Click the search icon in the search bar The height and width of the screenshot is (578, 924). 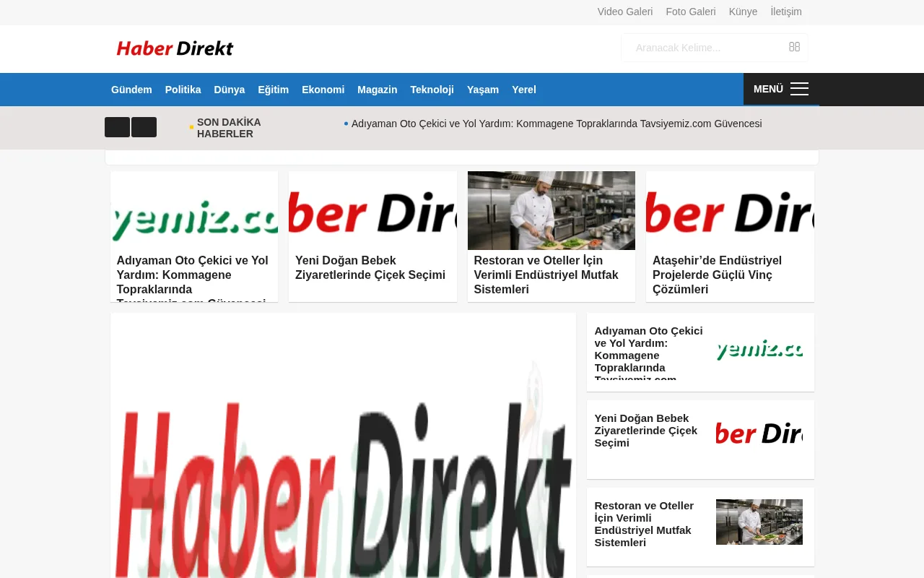click(x=794, y=47)
